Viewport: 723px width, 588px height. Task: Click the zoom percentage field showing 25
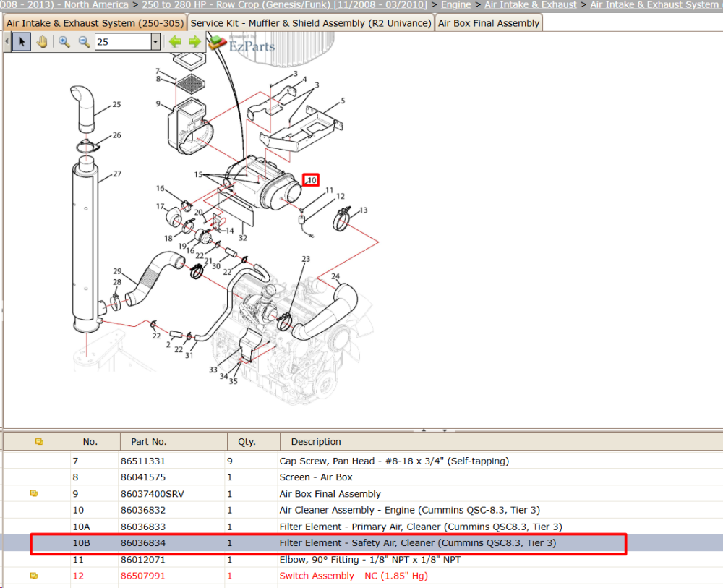123,42
